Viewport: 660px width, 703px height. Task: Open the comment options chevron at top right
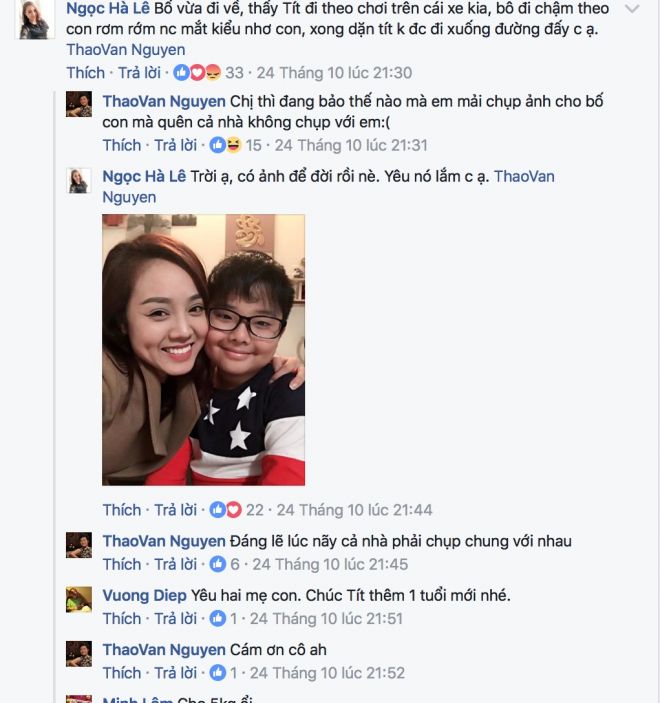(x=631, y=9)
